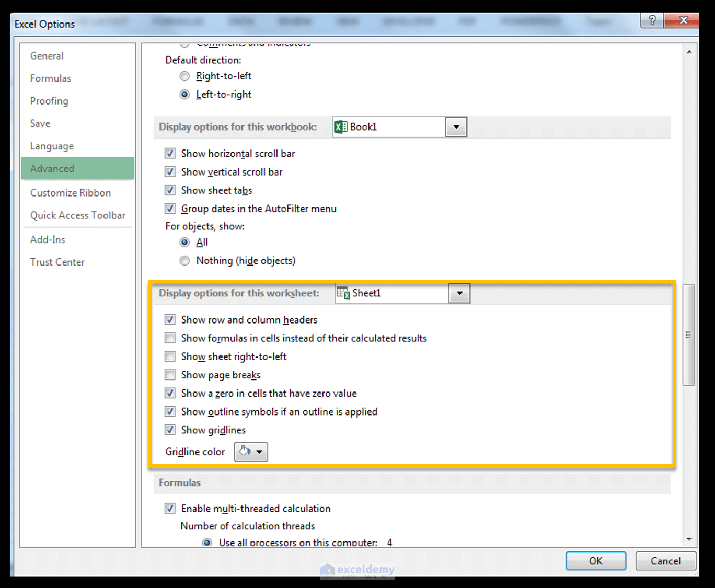Click the Display options for this workbook heading

238,127
